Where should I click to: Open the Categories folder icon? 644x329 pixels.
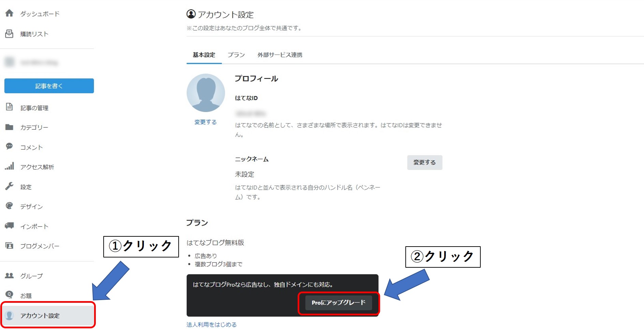[x=9, y=127]
